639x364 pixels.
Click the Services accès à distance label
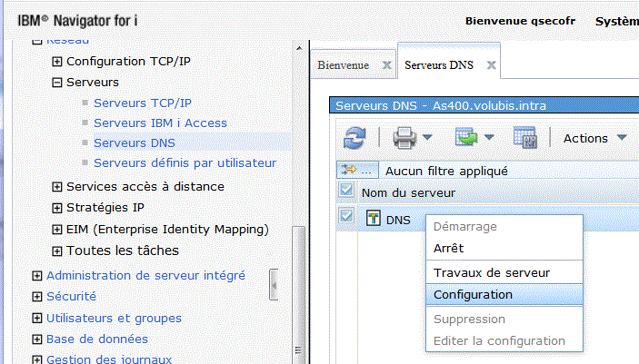(x=145, y=186)
